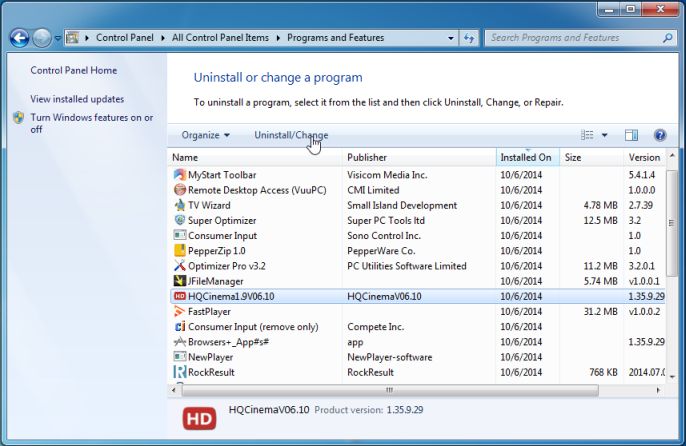Click the All Control Panel Items breadcrumb
This screenshot has height=446, width=686.
(x=220, y=38)
